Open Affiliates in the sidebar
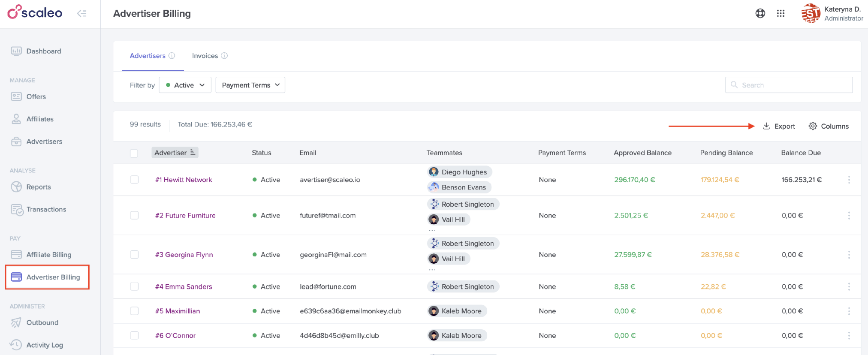868x355 pixels. click(x=32, y=119)
